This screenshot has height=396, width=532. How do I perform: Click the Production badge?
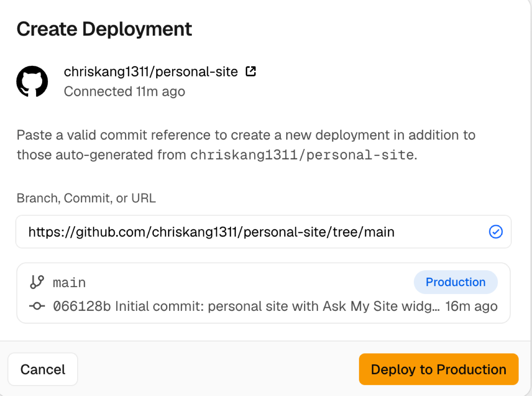456,282
